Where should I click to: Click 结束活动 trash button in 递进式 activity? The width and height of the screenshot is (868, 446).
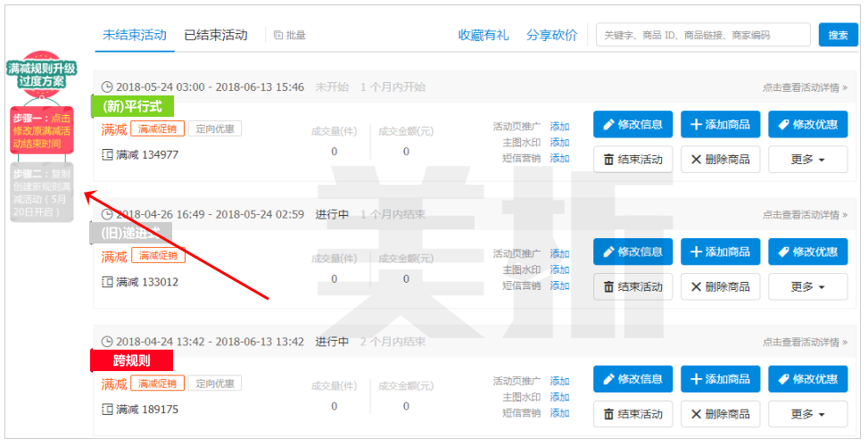[632, 286]
